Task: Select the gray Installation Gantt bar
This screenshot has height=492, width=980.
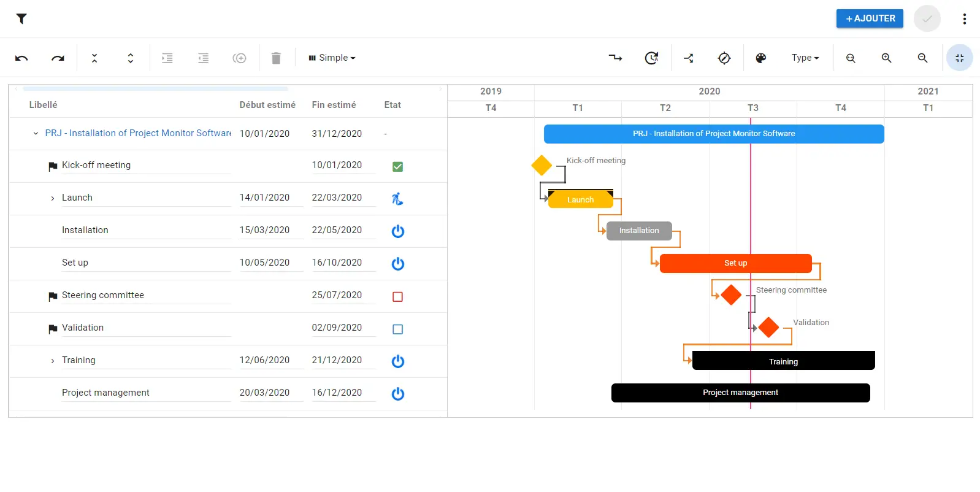Action: point(639,231)
